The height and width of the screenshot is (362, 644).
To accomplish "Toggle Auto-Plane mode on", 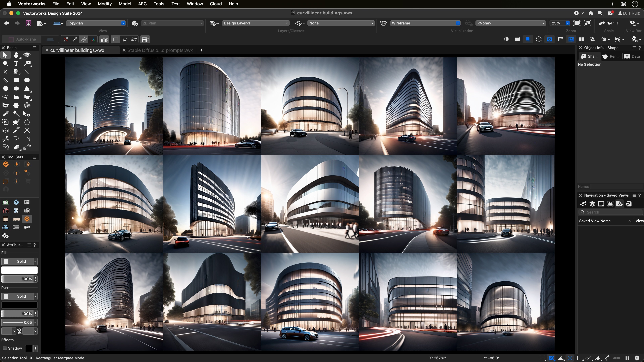I will 11,39.
